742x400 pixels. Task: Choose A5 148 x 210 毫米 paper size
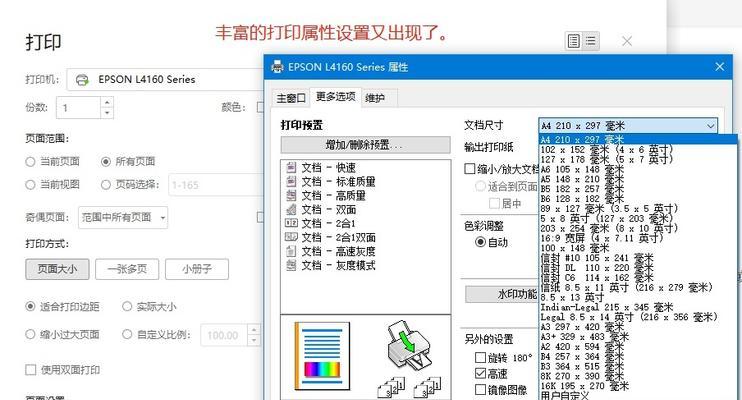click(x=638, y=179)
